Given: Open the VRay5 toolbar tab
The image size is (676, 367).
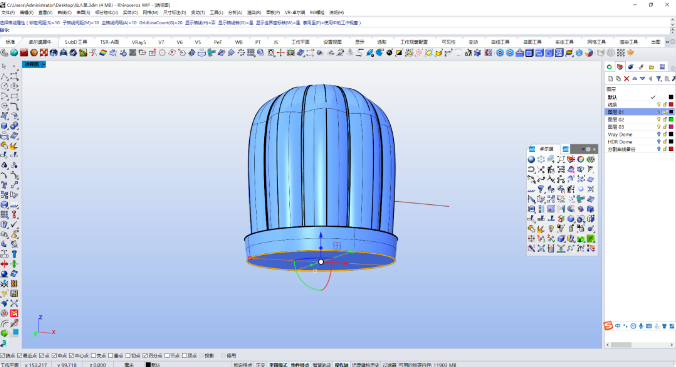Looking at the screenshot, I should coord(138,42).
